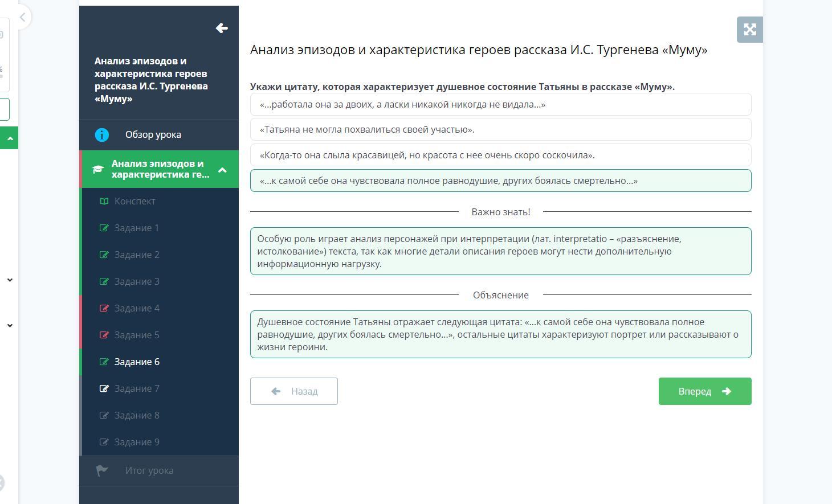This screenshot has height=504, width=832.
Task: Choose answer «Татьяна не могла похвалиться своей участью»
Action: pos(500,129)
